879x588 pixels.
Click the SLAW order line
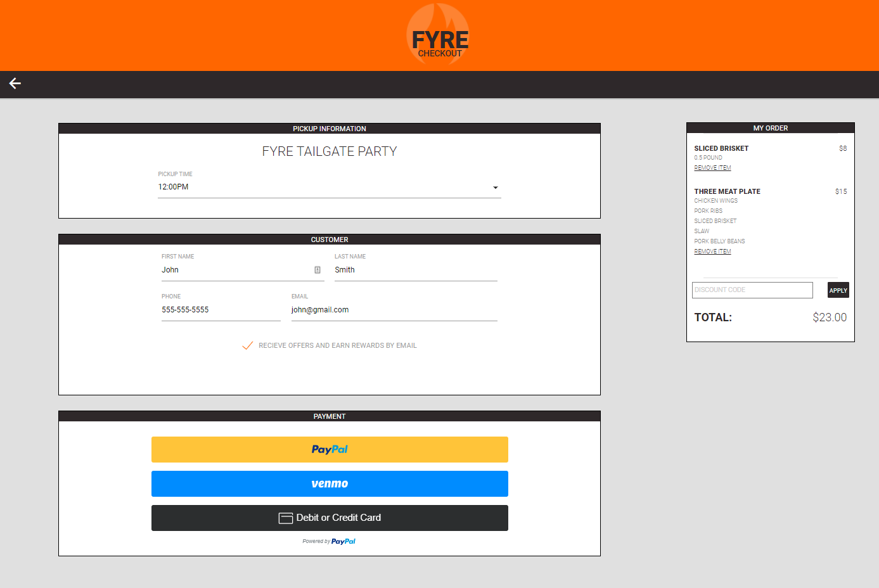pos(702,231)
